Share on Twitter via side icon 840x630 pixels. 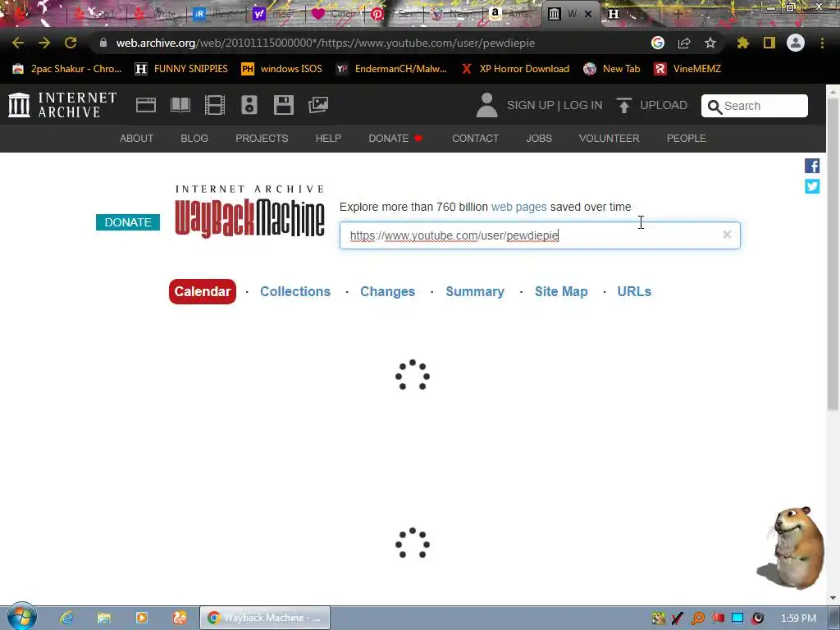coord(812,186)
